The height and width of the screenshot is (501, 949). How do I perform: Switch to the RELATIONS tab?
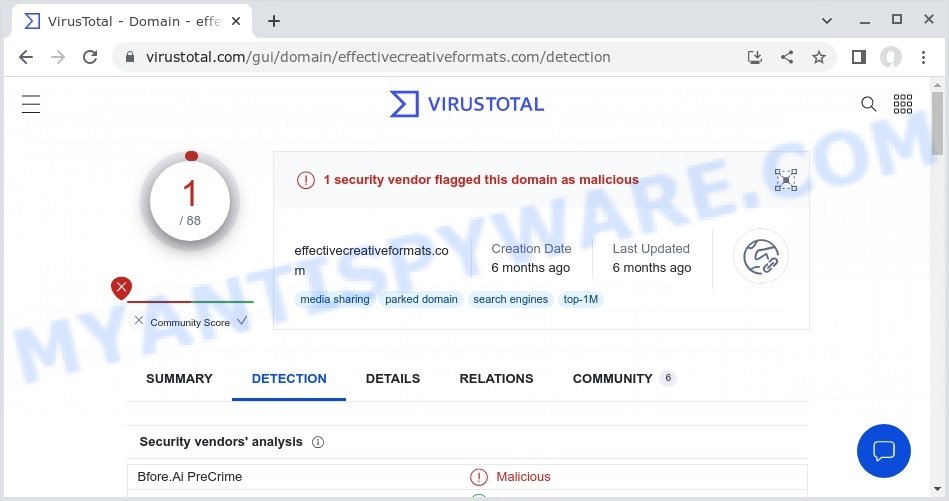[x=496, y=379]
